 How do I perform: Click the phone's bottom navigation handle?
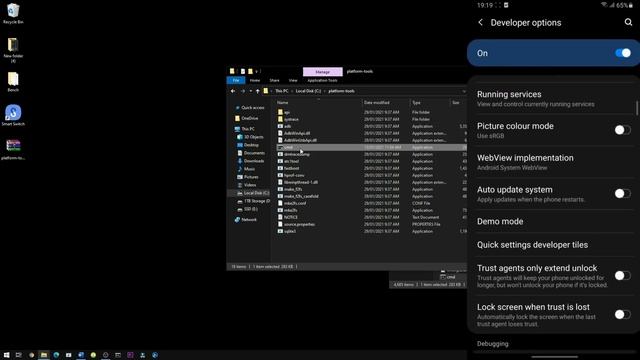coord(554,357)
